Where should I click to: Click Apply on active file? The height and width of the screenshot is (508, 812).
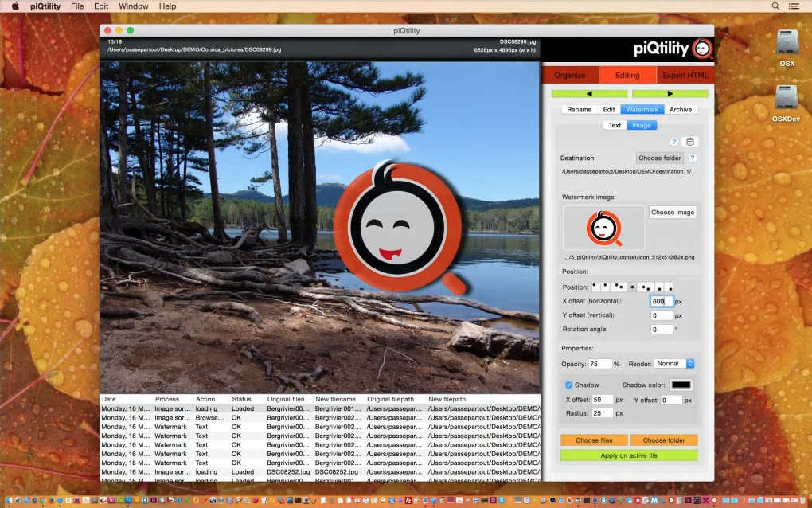(x=629, y=455)
